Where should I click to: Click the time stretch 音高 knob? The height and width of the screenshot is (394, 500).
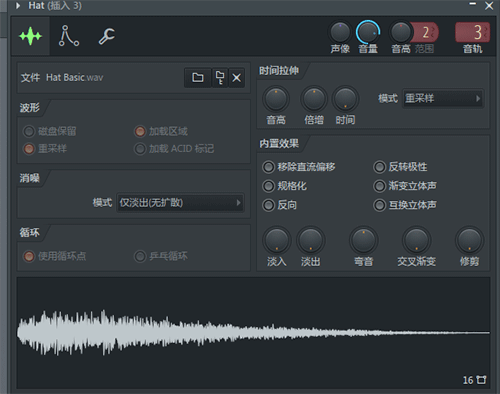pos(276,99)
